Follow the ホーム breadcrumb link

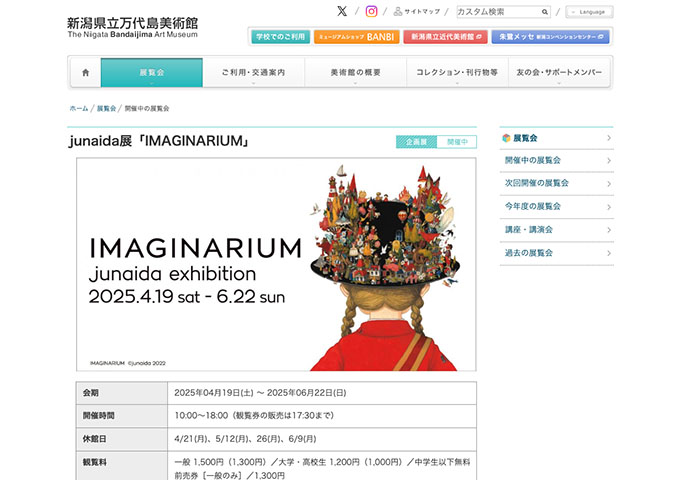click(x=79, y=108)
